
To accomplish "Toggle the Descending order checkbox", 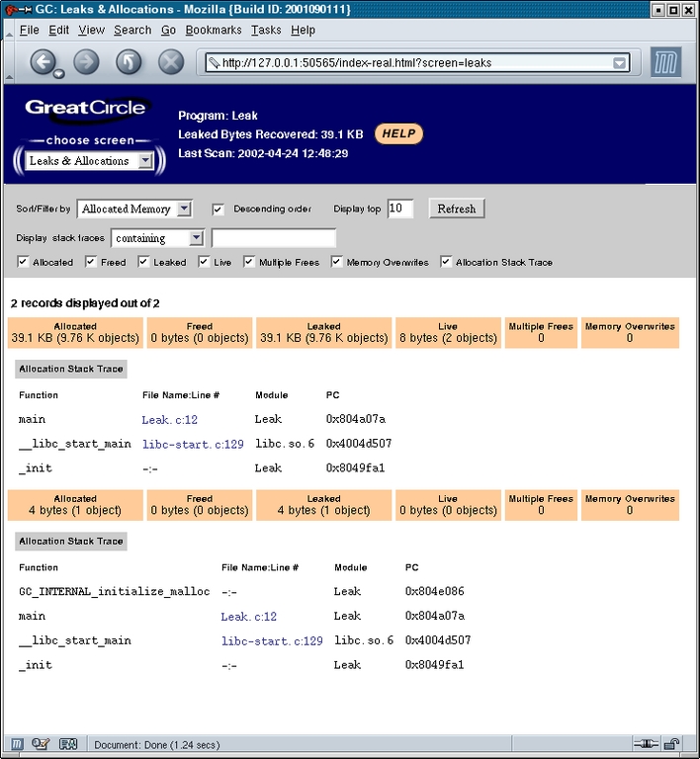I will (x=219, y=210).
